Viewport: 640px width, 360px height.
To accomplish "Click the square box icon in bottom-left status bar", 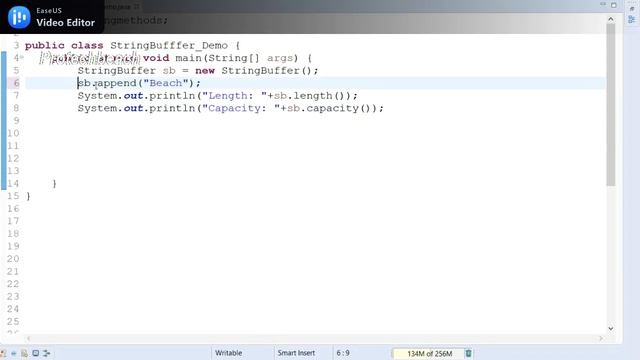I will [36, 353].
